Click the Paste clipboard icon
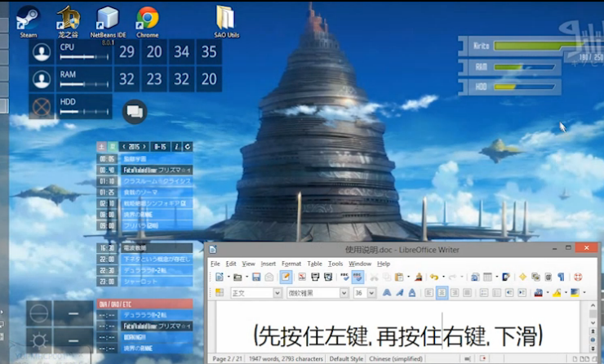Viewport: 604px width, 364px height. [x=399, y=277]
